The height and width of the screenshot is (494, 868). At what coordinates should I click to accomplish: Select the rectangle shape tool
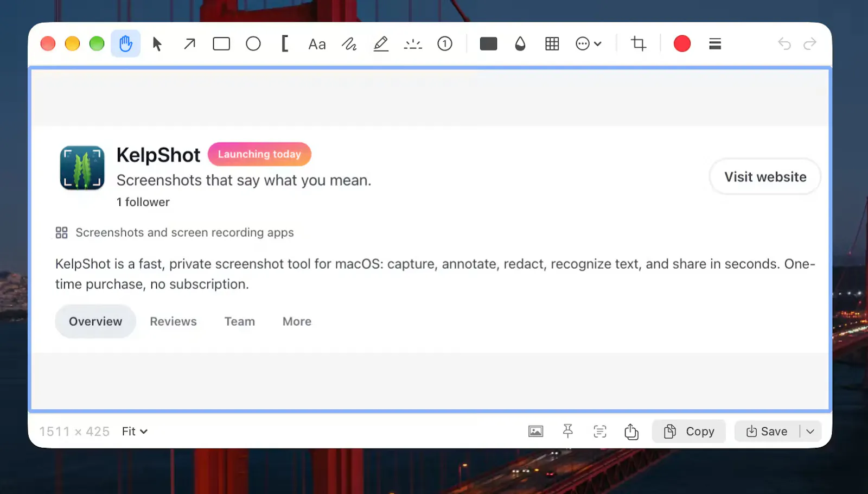(221, 43)
